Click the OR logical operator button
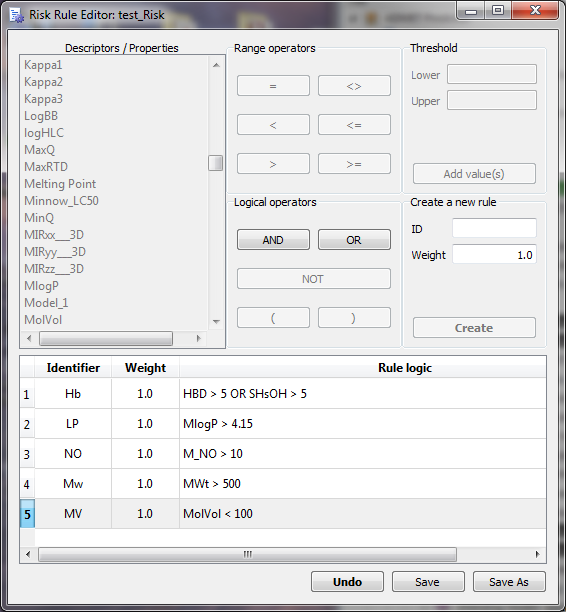 click(x=354, y=240)
